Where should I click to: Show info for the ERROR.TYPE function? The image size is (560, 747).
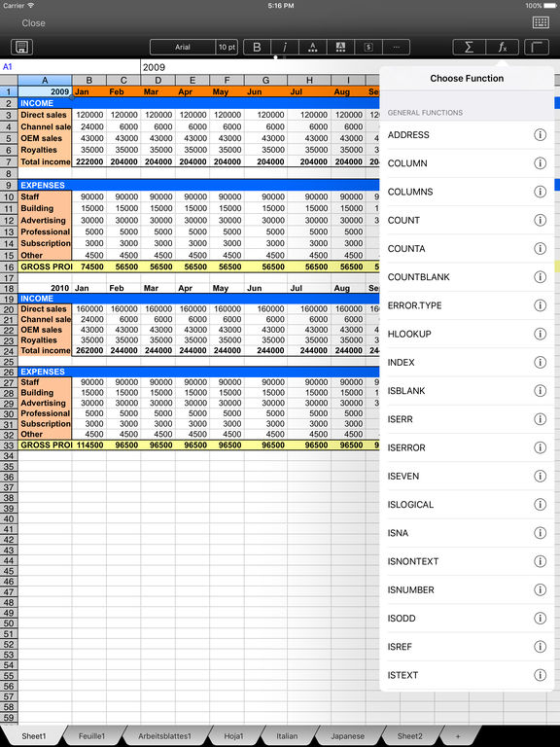coord(540,305)
